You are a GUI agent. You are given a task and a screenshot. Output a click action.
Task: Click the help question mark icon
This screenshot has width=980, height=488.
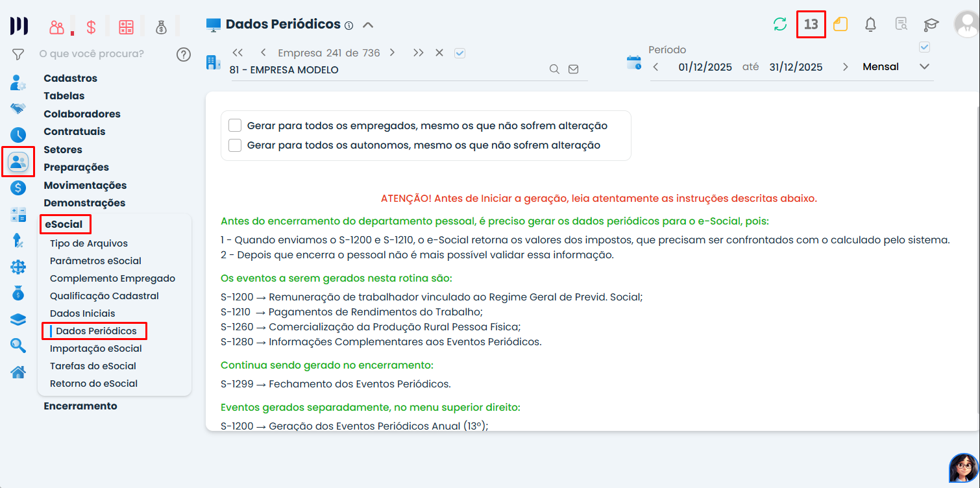click(x=184, y=54)
